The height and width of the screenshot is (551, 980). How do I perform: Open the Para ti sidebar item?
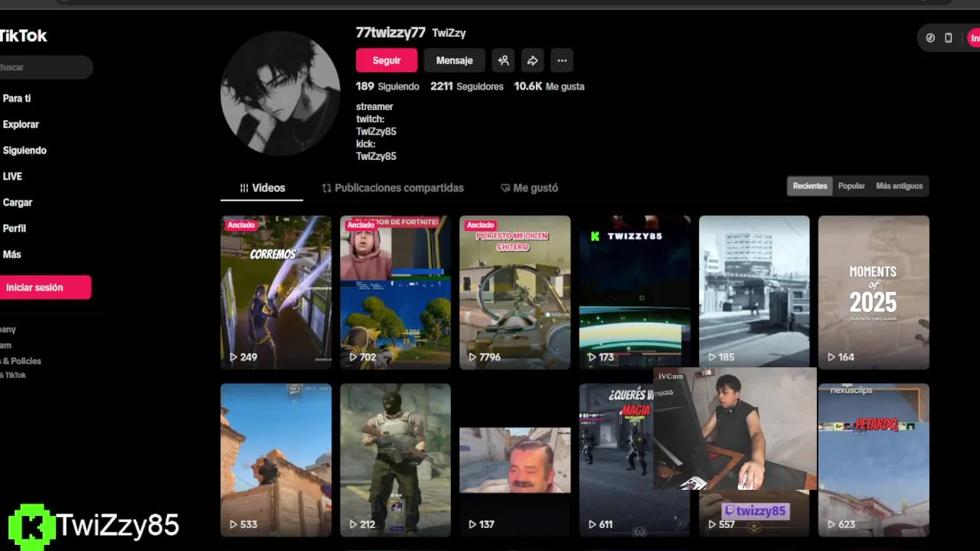pyautogui.click(x=17, y=99)
